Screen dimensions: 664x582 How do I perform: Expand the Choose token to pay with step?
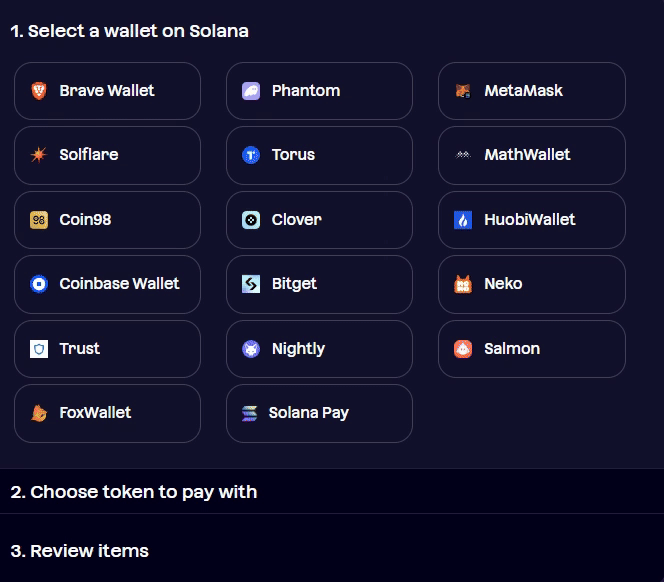[332, 491]
